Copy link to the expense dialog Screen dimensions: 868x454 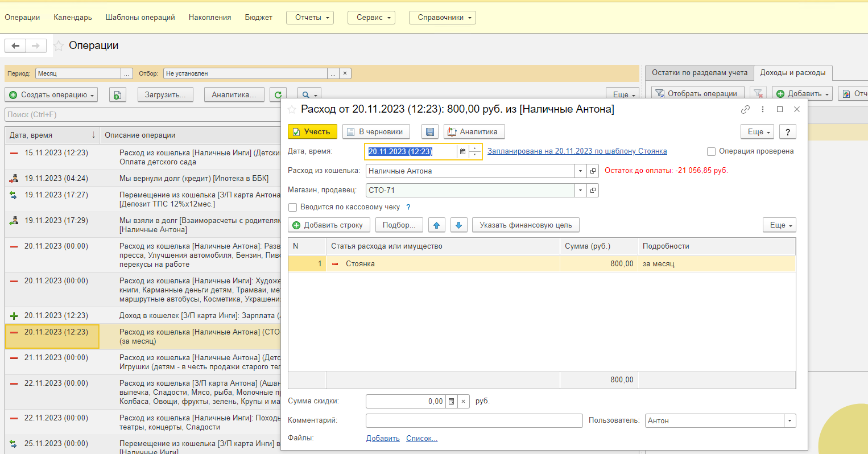(x=746, y=109)
